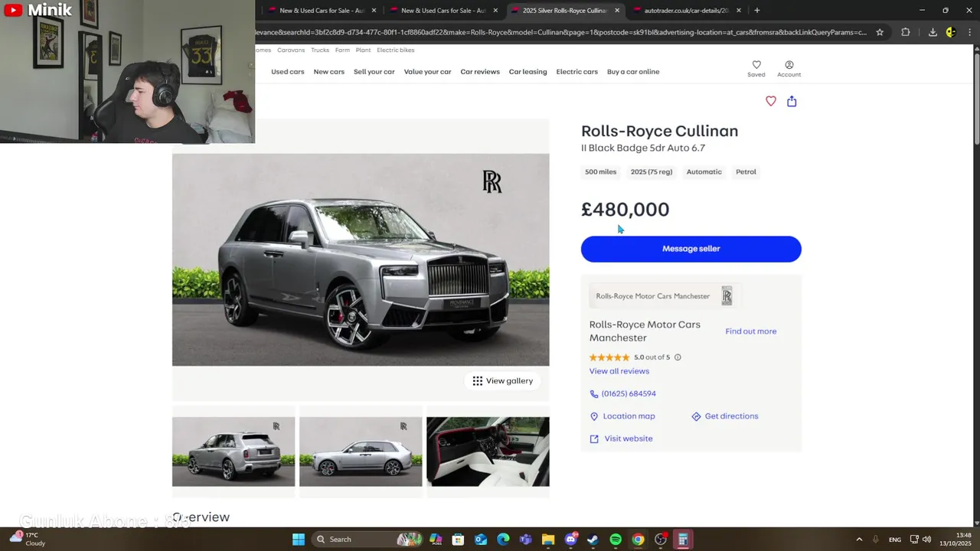Open Caravans category link
980x551 pixels.
click(x=291, y=50)
